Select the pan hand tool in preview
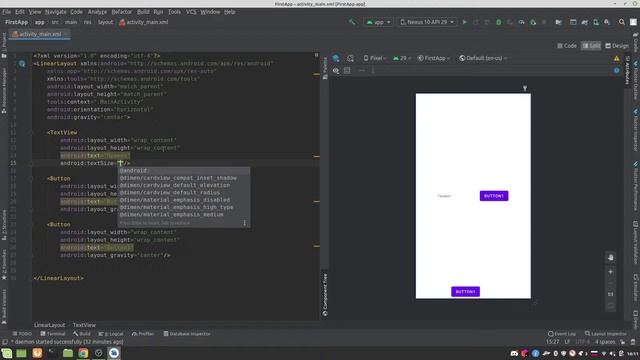 611,258
